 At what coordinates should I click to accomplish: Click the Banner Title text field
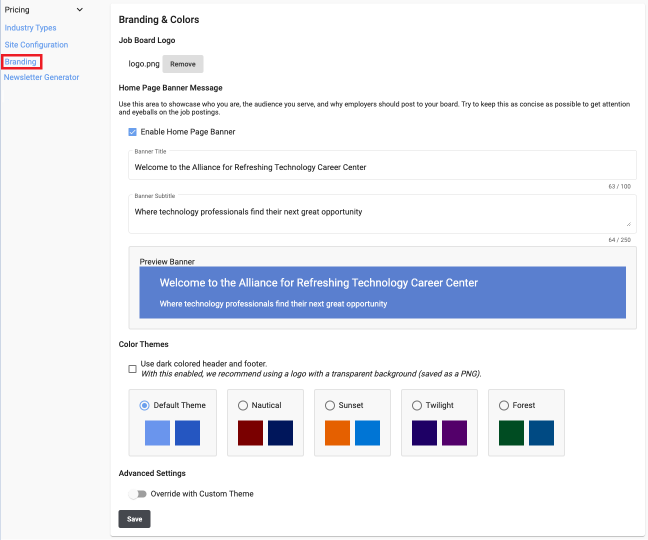click(x=382, y=167)
